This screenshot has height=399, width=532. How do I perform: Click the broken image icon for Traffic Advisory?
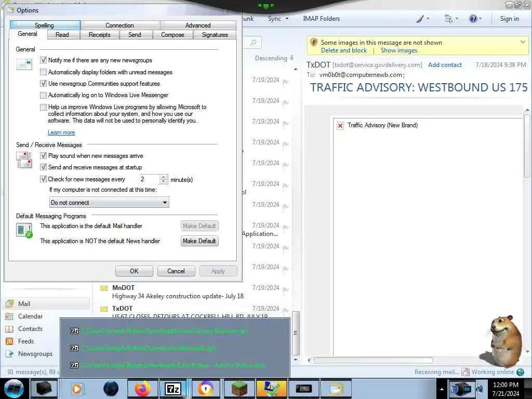point(340,126)
